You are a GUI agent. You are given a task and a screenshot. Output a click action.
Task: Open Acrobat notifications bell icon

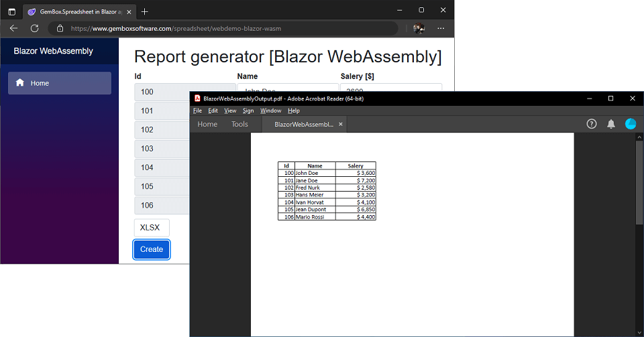coord(611,124)
